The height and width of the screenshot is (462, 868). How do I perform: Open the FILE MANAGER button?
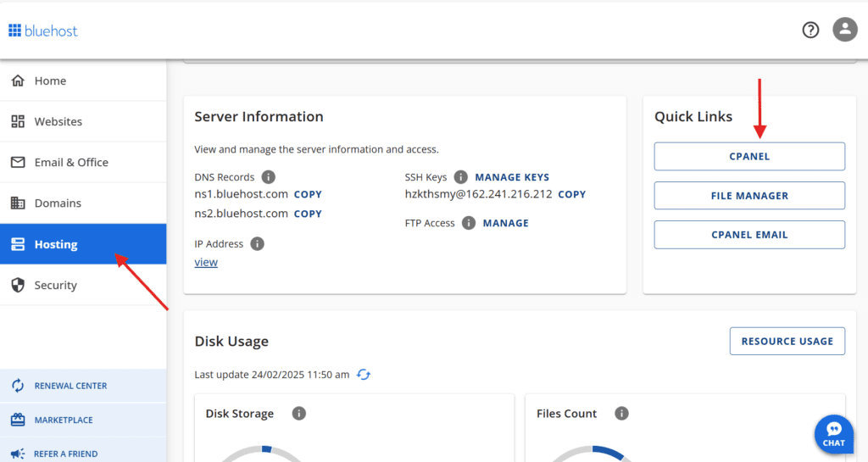749,196
